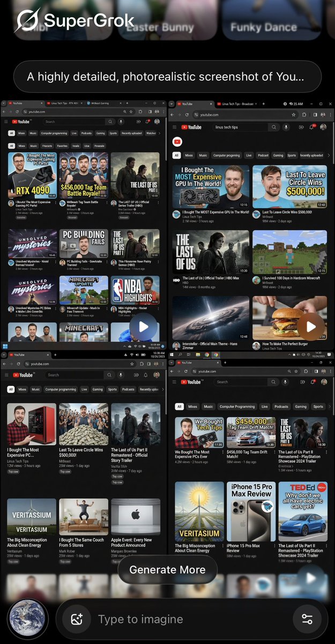Open the full prompt text pill
The image size is (335, 644).
[167, 77]
